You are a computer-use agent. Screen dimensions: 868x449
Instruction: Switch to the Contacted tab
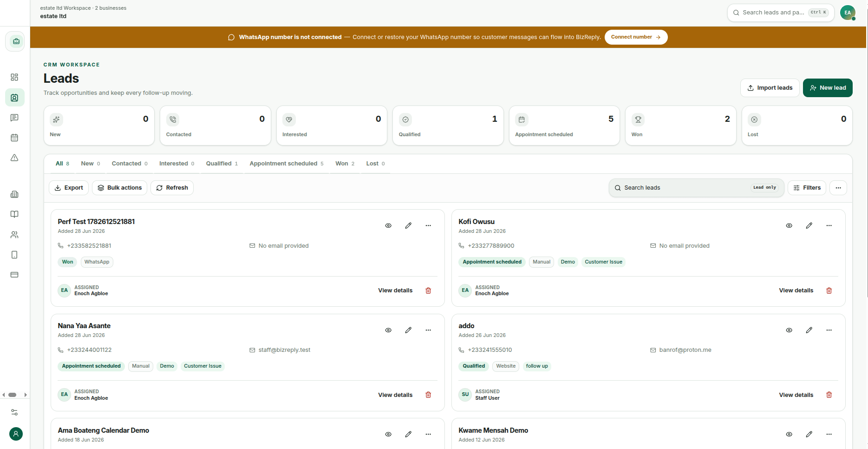tap(130, 164)
